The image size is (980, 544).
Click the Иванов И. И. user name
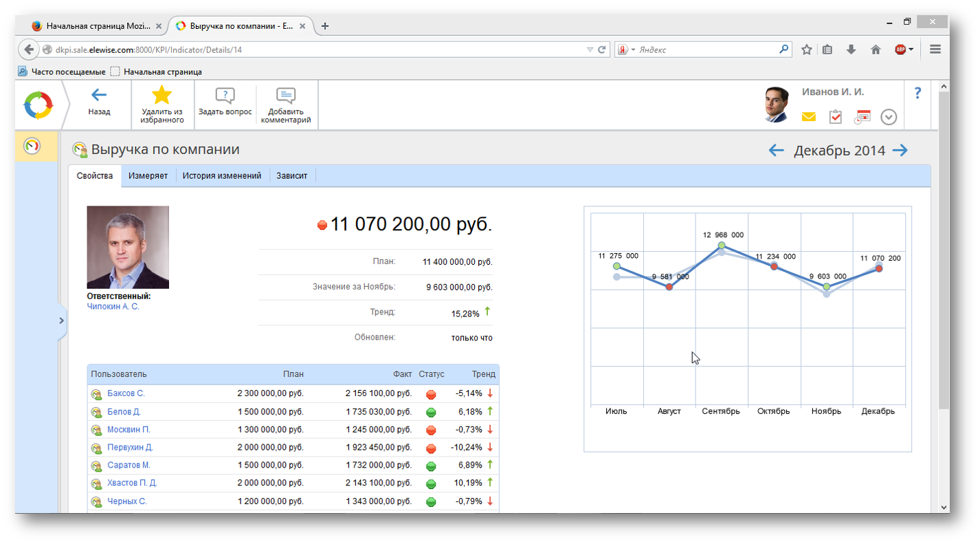pos(833,91)
